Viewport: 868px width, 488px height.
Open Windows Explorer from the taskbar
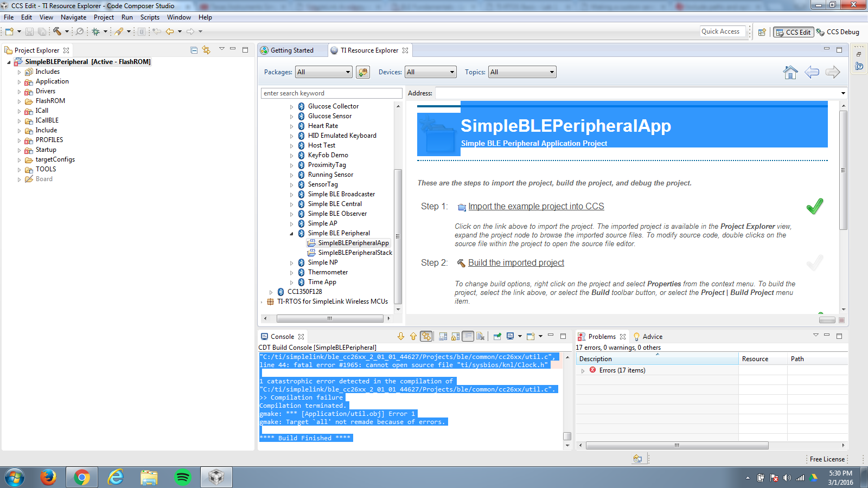[149, 477]
